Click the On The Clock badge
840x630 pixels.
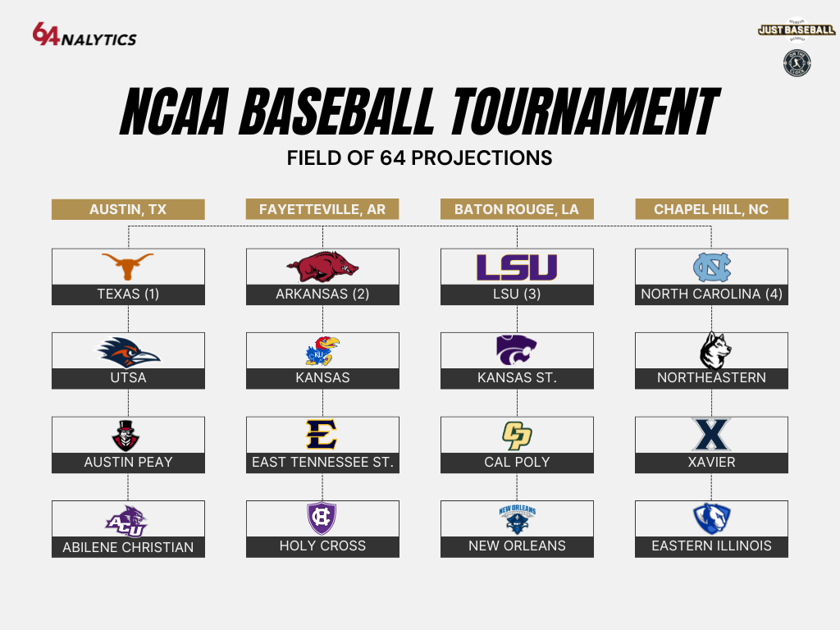point(797,63)
